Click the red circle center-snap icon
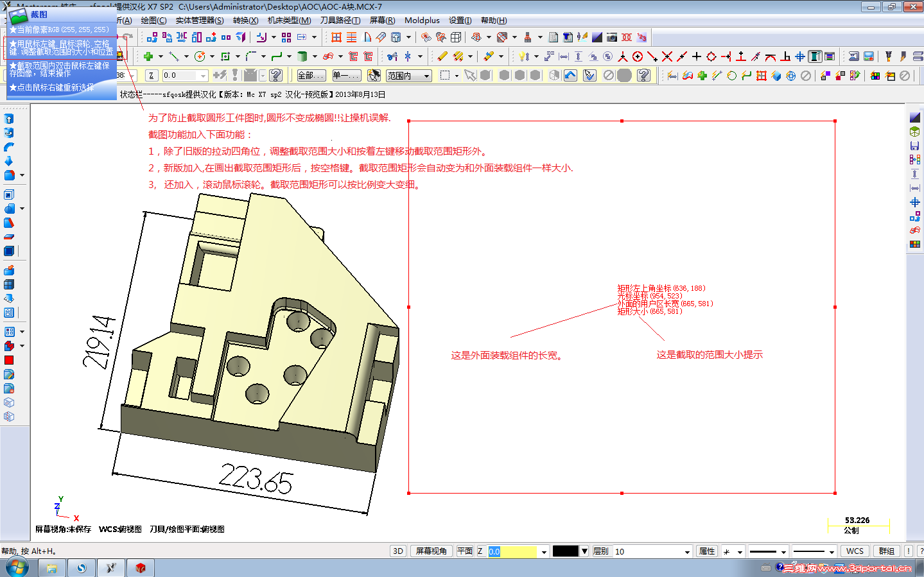This screenshot has height=577, width=924. 638,56
